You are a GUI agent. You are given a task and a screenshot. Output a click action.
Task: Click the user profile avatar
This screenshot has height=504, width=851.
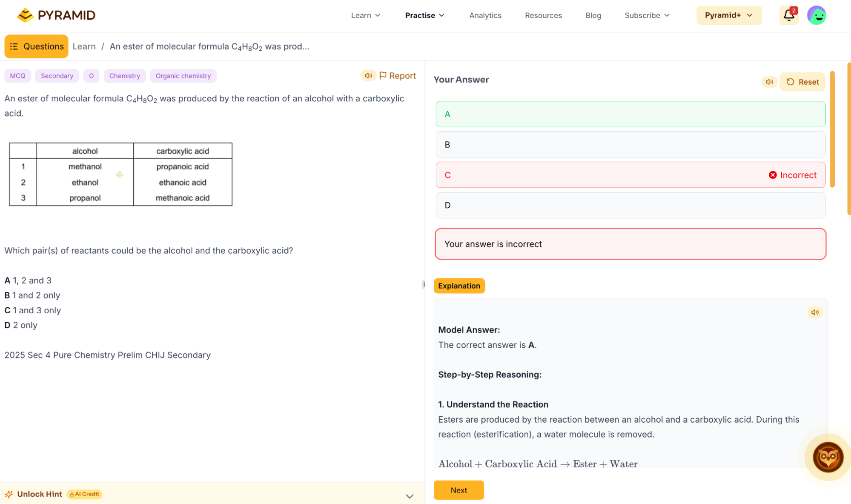pos(817,15)
